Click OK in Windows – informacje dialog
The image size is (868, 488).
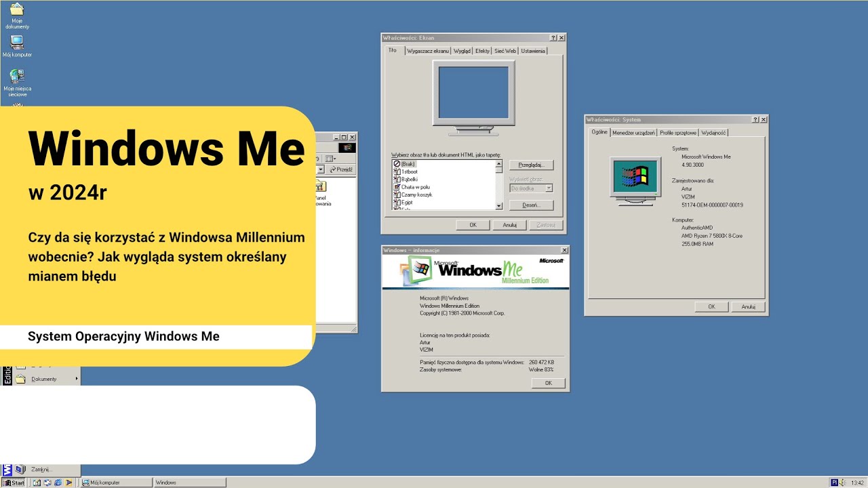548,383
